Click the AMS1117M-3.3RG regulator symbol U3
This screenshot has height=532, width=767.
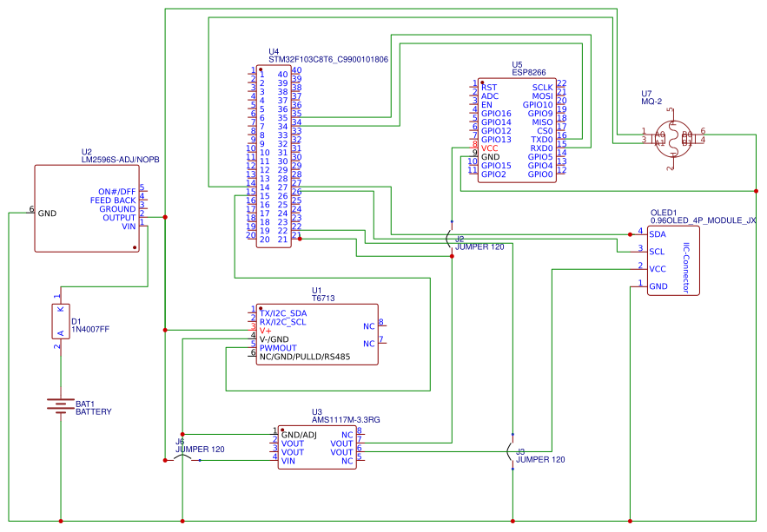tap(317, 444)
